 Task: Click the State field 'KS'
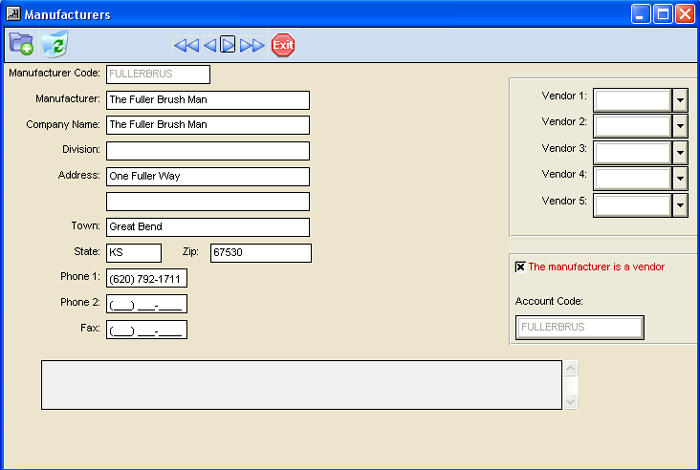tap(134, 253)
